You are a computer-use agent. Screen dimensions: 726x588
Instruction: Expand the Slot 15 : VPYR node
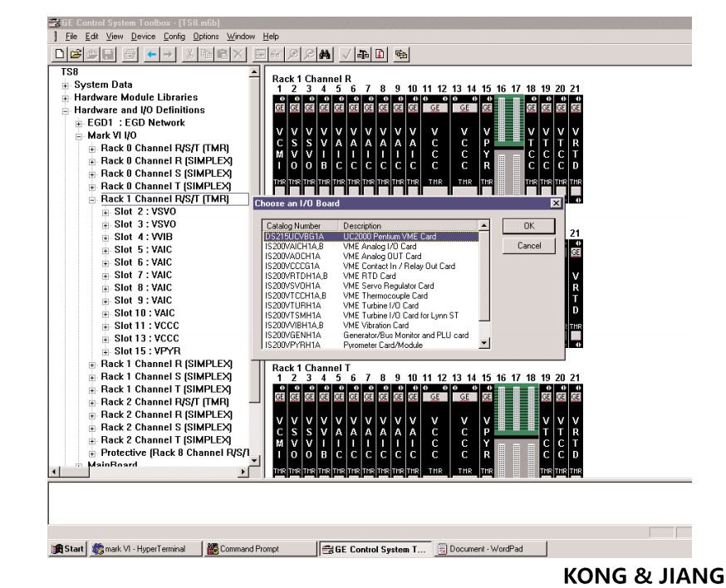click(106, 352)
